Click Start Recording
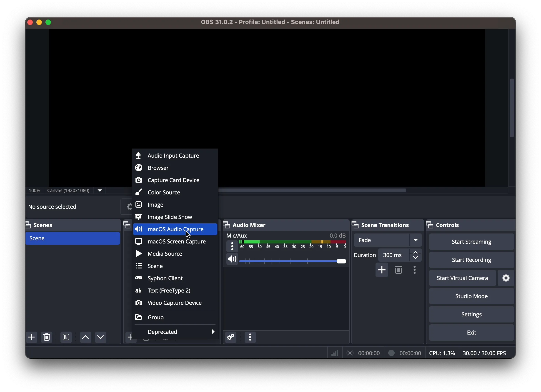The image size is (541, 392). 471,260
